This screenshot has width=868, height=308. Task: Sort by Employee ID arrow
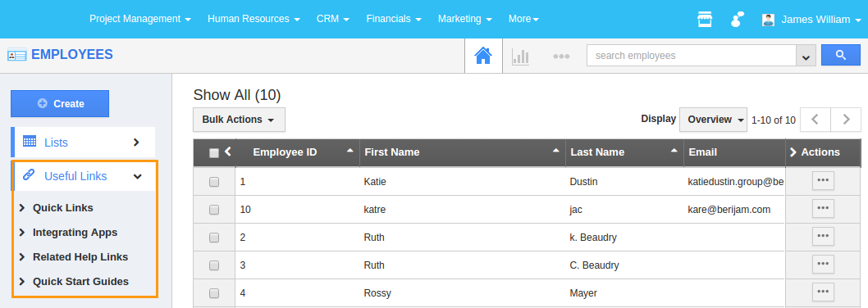pos(349,151)
